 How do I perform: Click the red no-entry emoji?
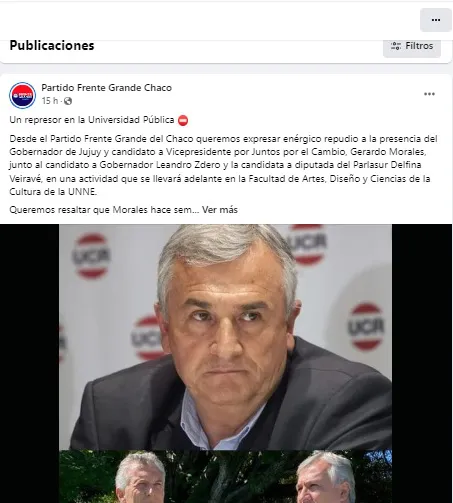(x=183, y=120)
